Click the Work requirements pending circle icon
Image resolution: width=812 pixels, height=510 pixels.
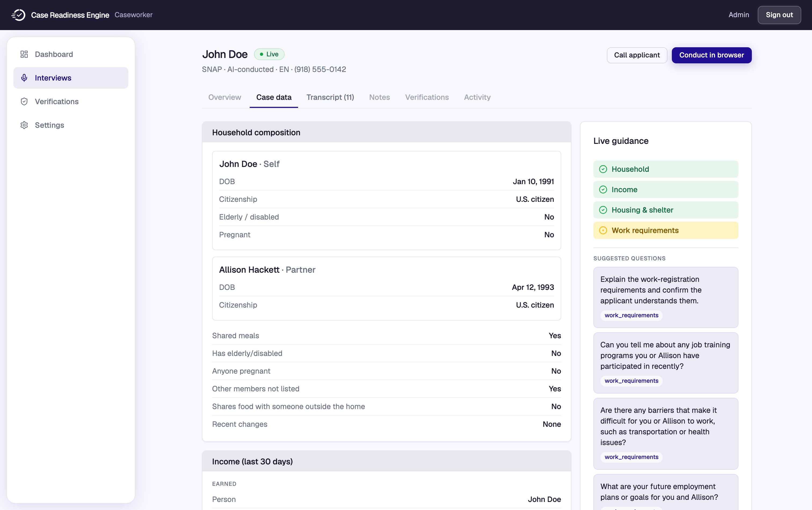[x=603, y=230]
